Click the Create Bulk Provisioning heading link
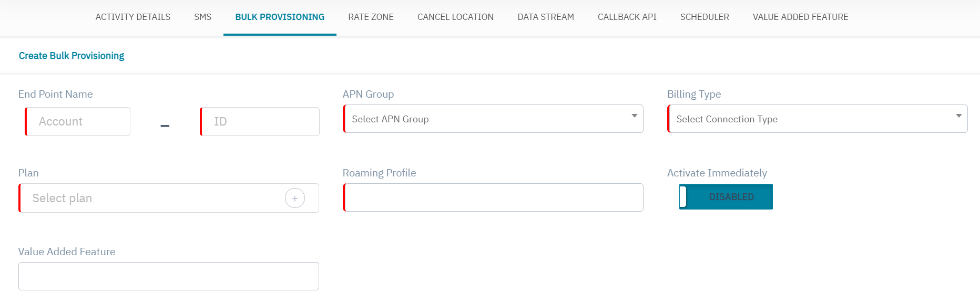The width and height of the screenshot is (980, 303). click(x=72, y=56)
